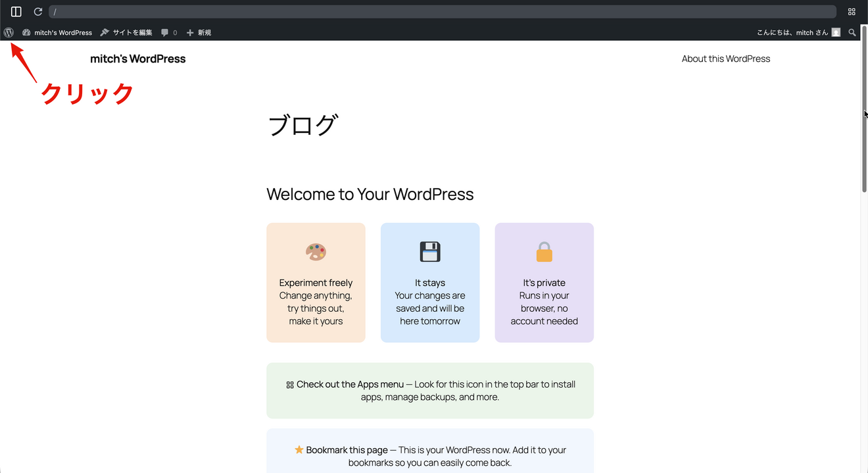Click the padlock emoji icon
The width and height of the screenshot is (868, 473).
click(x=544, y=252)
